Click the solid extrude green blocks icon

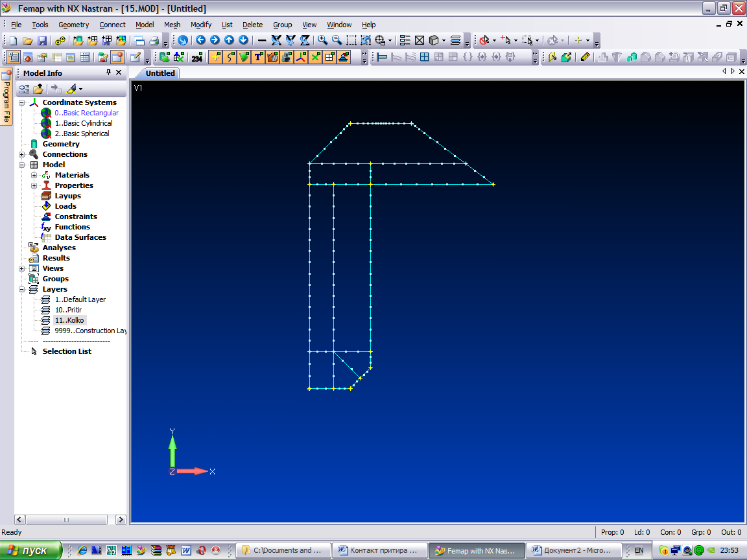pyautogui.click(x=632, y=58)
